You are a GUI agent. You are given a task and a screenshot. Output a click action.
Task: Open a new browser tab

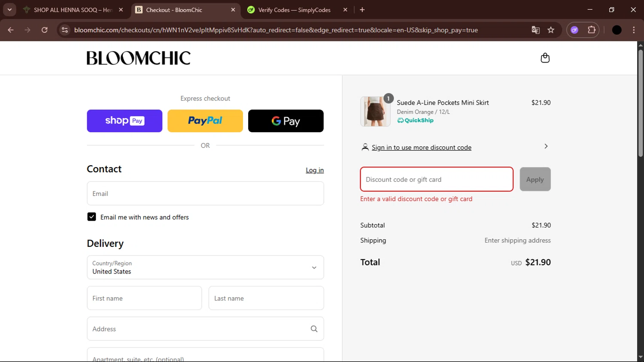coord(362,10)
